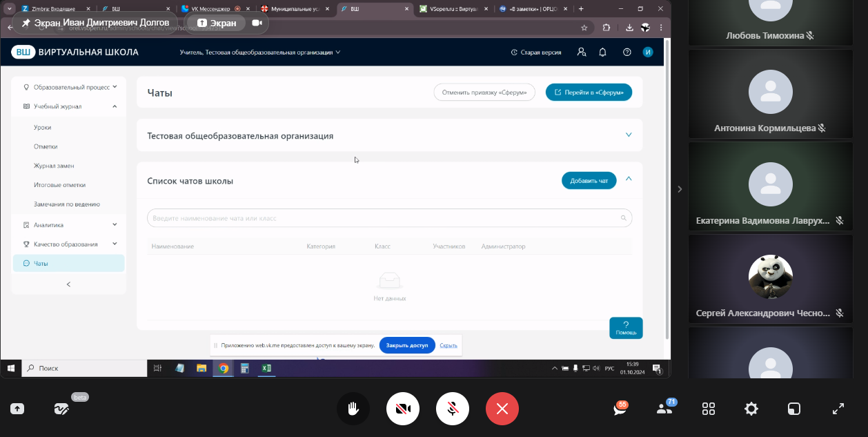Hang up with the red end call button
Viewport: 868px width, 437px height.
(502, 409)
